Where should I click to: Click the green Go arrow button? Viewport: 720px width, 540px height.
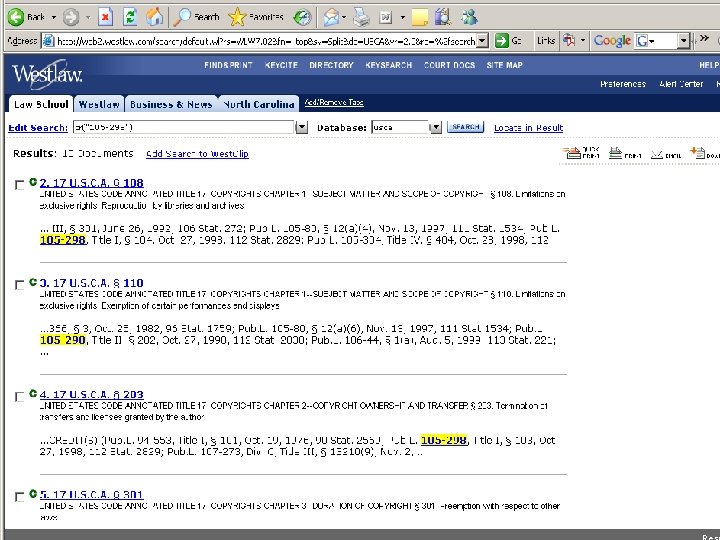pyautogui.click(x=502, y=41)
